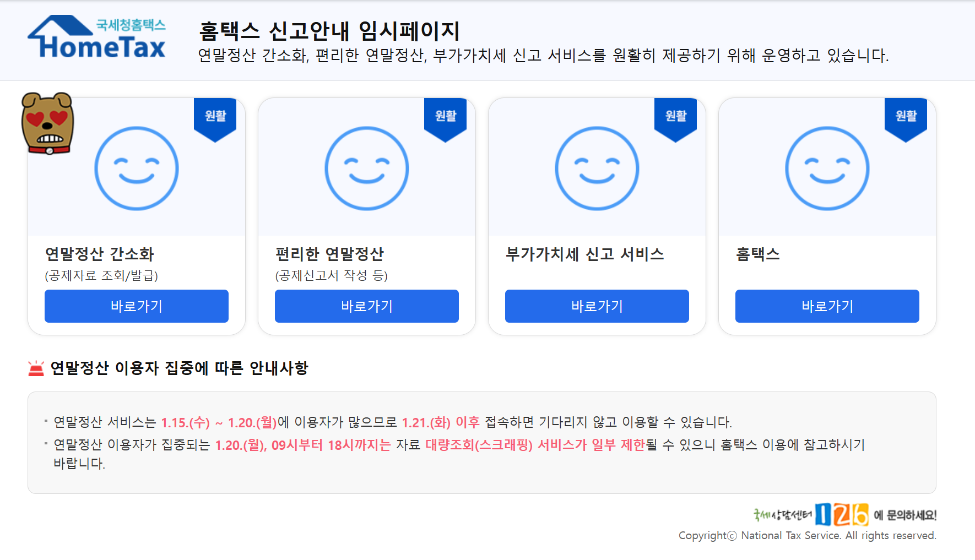Click the 홈택스 신고안내 임시페이지 heading
This screenshot has width=975, height=560.
[329, 31]
